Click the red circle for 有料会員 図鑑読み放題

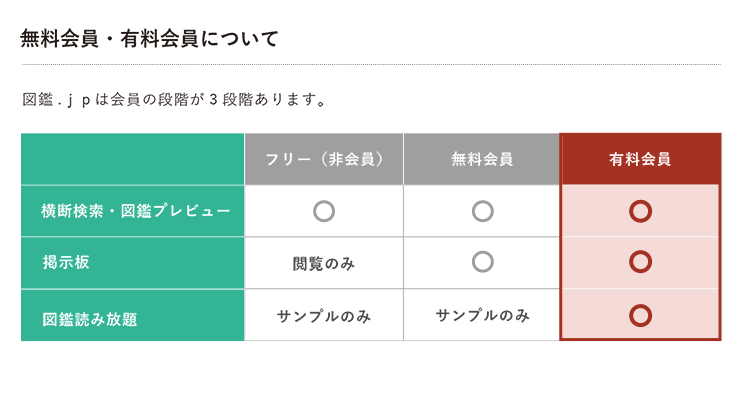coord(640,315)
